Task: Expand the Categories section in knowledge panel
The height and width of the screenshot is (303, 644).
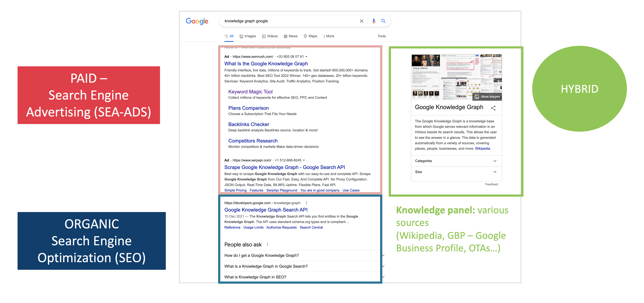Action: click(x=456, y=161)
